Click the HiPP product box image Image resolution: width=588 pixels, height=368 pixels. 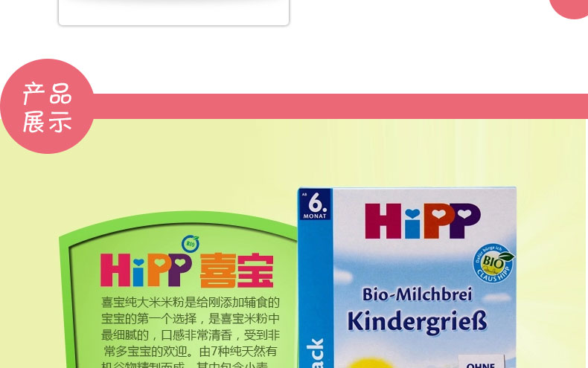point(407,277)
